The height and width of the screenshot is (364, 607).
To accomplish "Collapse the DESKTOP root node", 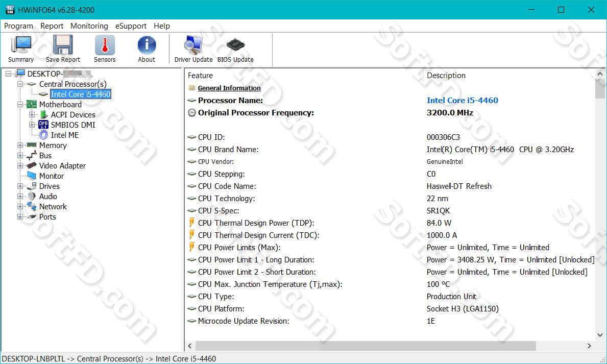I will (x=9, y=74).
